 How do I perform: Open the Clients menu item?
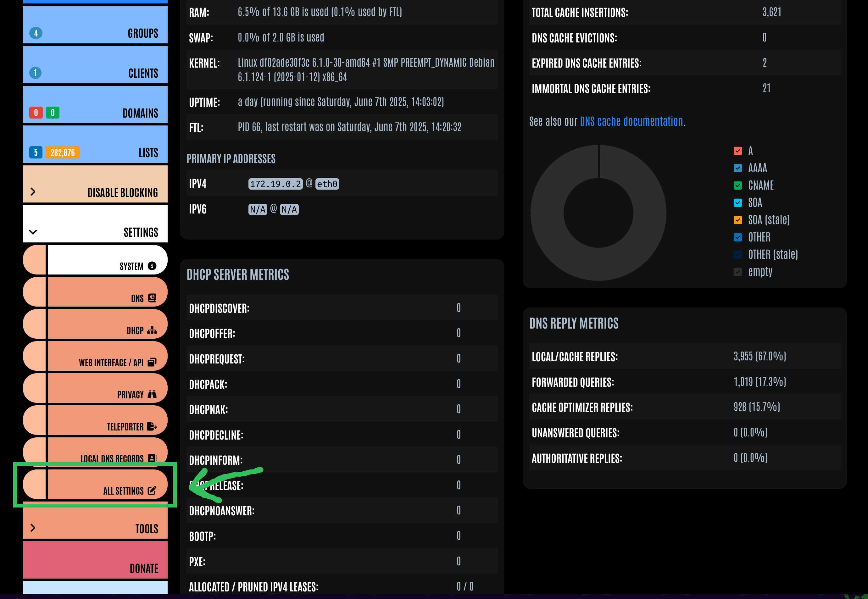coord(95,64)
